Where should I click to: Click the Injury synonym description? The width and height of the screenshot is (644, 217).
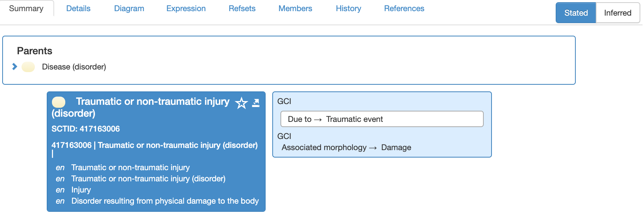click(x=81, y=190)
